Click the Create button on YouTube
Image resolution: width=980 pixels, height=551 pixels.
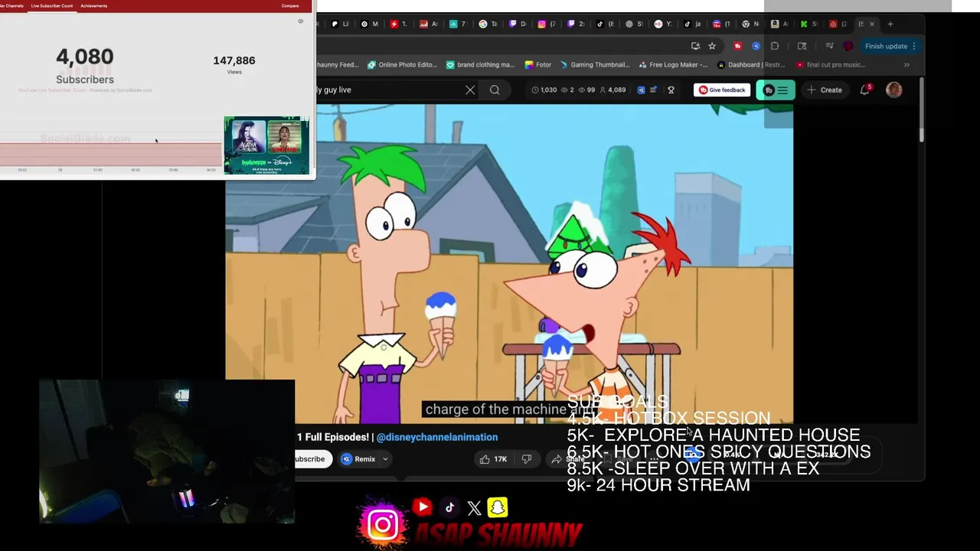(824, 90)
